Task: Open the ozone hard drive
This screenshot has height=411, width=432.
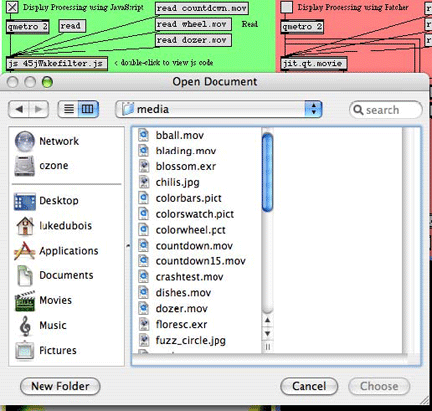Action: tap(24, 166)
